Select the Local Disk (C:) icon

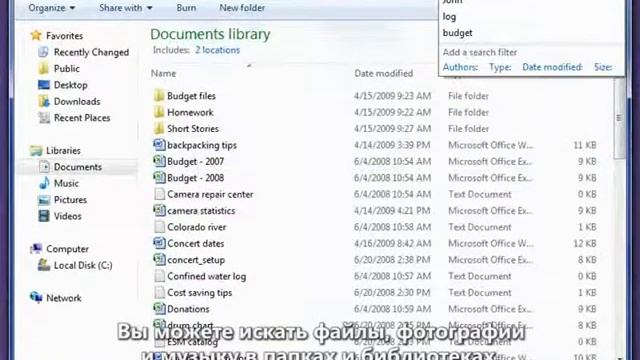[44, 265]
